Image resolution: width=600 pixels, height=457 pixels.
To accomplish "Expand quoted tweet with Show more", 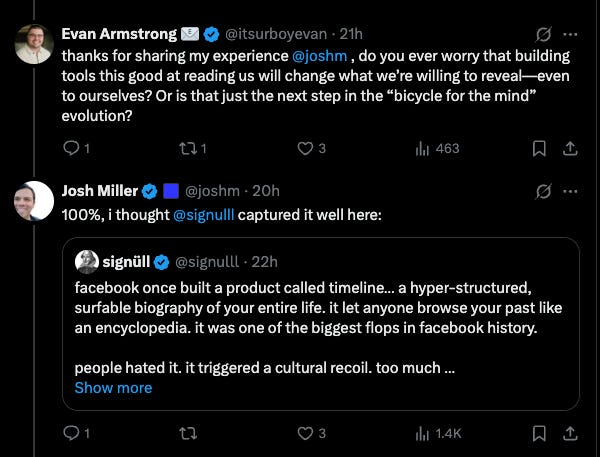I will point(113,387).
